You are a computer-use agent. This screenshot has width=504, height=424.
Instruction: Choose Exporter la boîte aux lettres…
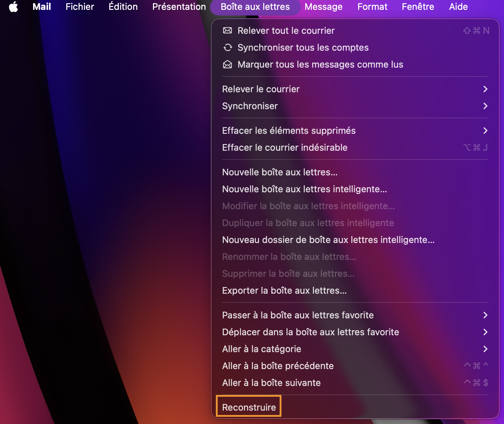[355, 291]
